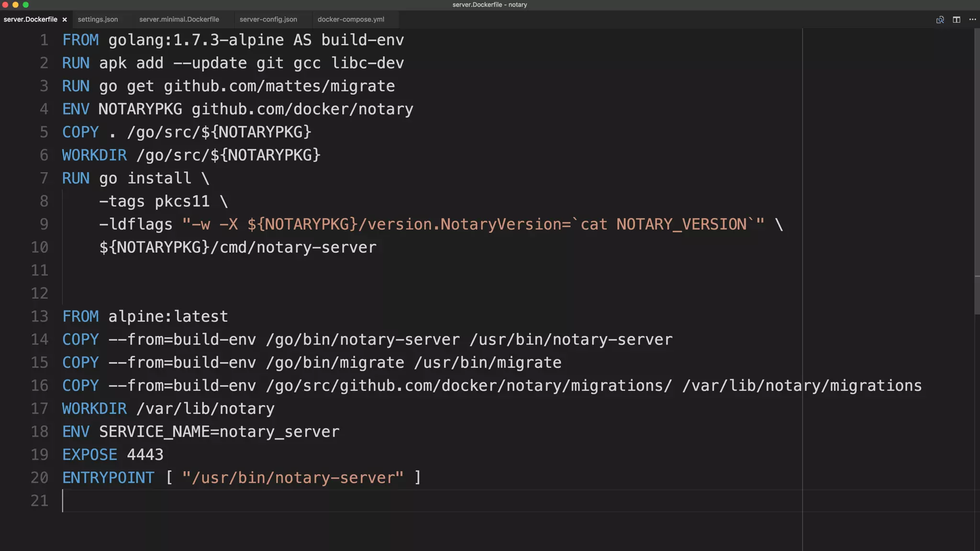The width and height of the screenshot is (980, 551).
Task: Place cursor on the EXPOSE keyword
Action: pyautogui.click(x=89, y=455)
